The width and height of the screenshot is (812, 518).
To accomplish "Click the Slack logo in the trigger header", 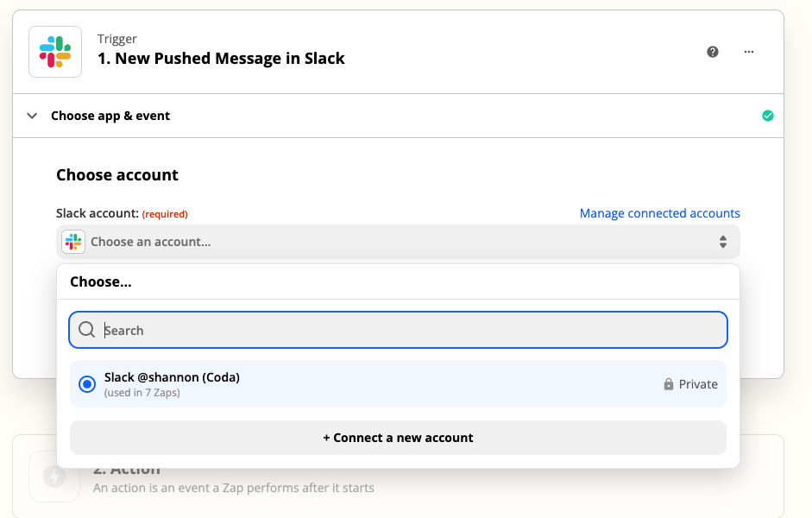I will click(55, 52).
